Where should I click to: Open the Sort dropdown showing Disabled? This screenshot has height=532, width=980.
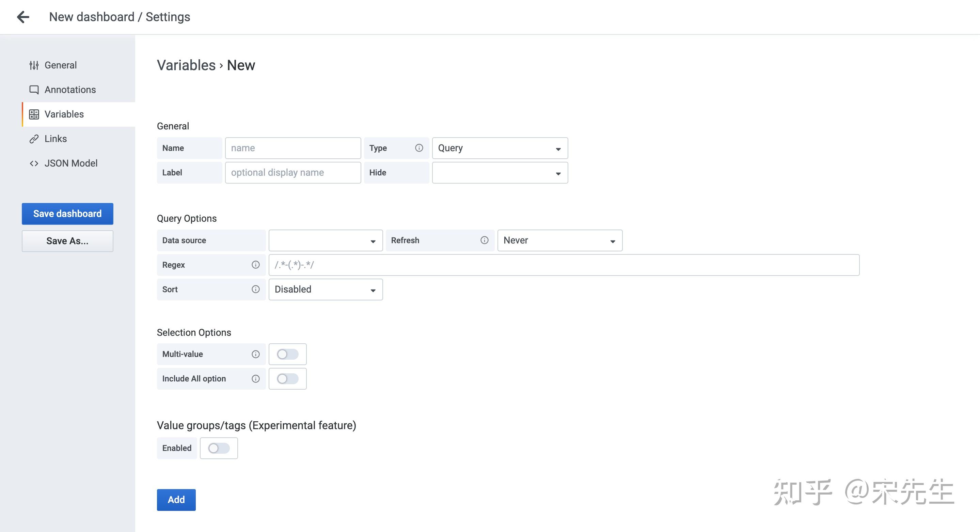pyautogui.click(x=325, y=290)
